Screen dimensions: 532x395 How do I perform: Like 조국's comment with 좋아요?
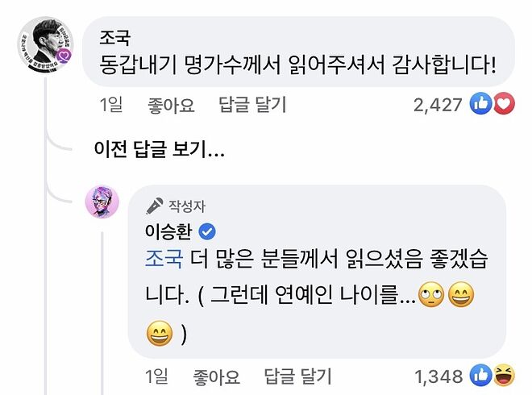pyautogui.click(x=171, y=105)
